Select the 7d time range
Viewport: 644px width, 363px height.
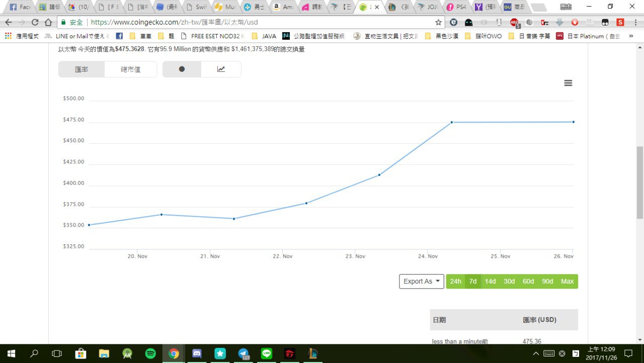pyautogui.click(x=473, y=282)
